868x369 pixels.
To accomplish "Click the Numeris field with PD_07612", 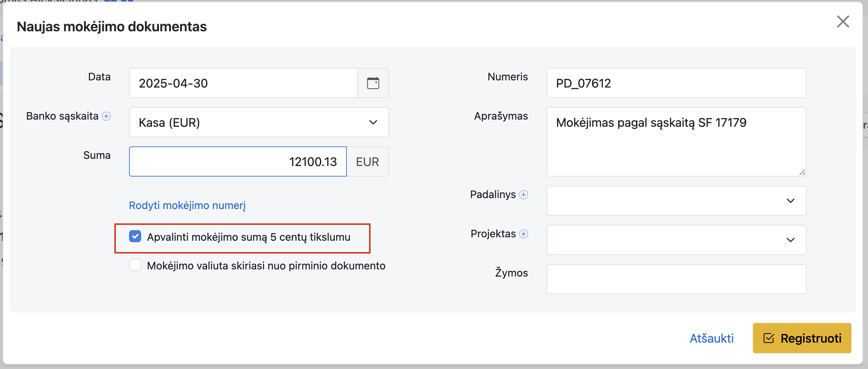I will pyautogui.click(x=676, y=83).
